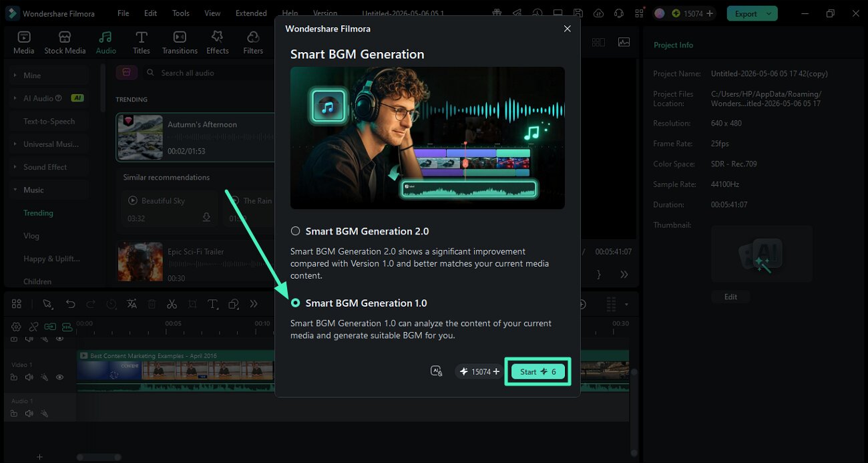
Task: Open timeline track settings gear
Action: click(16, 327)
